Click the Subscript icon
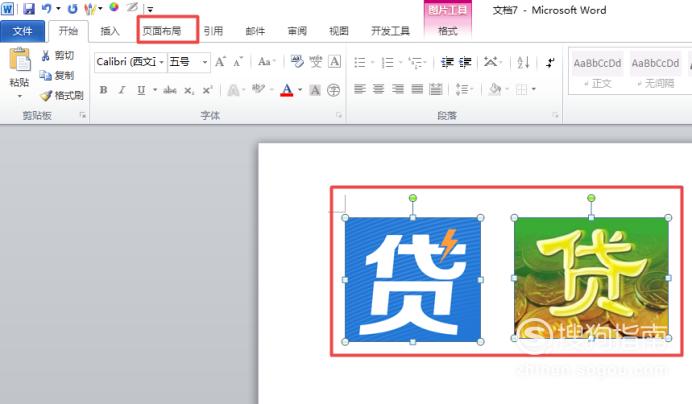The width and height of the screenshot is (692, 404). click(x=189, y=90)
